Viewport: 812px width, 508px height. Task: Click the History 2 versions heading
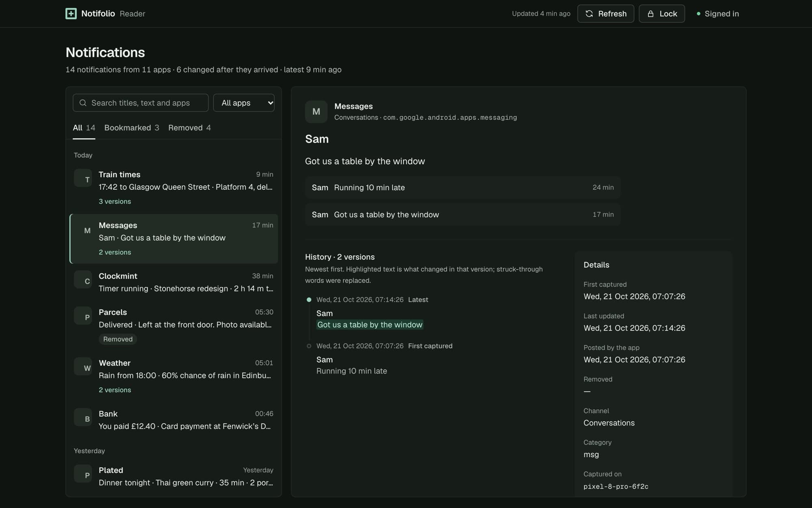pyautogui.click(x=340, y=257)
